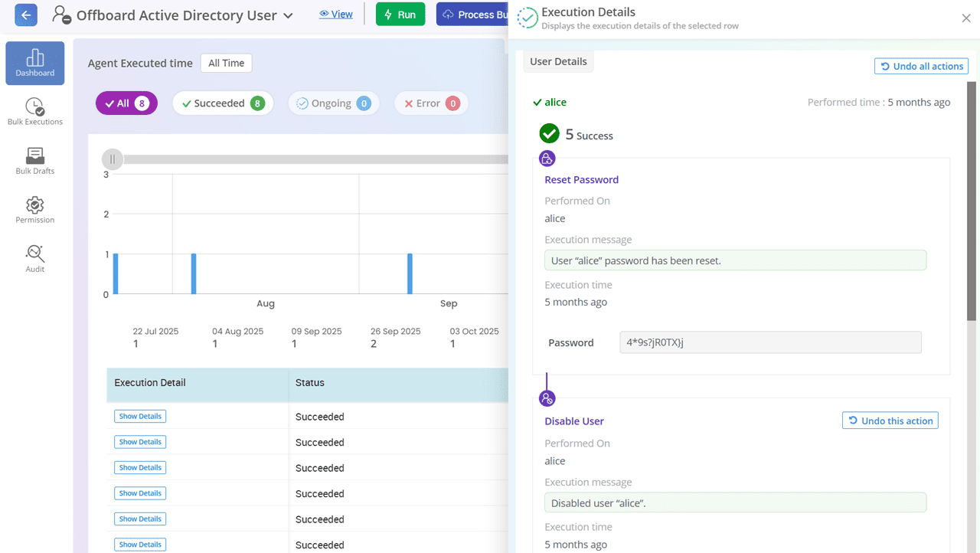The width and height of the screenshot is (980, 553).
Task: Open the Permission sidebar icon
Action: click(x=35, y=210)
